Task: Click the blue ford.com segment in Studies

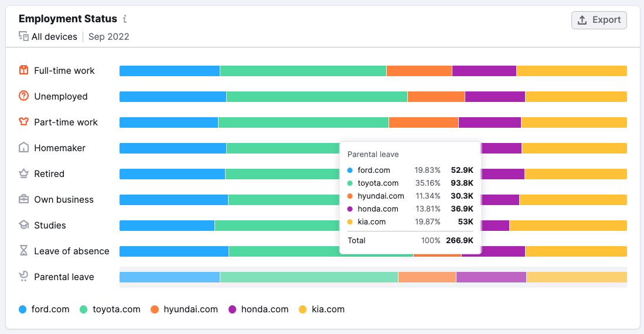Action: pyautogui.click(x=167, y=226)
